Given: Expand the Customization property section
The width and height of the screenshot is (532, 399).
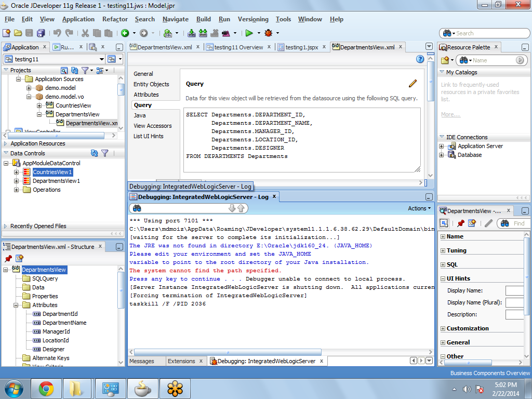Looking at the screenshot, I should (443, 329).
